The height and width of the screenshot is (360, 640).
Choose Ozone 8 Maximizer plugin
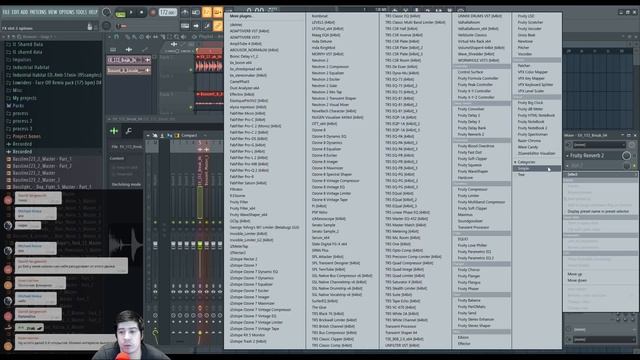[327, 168]
